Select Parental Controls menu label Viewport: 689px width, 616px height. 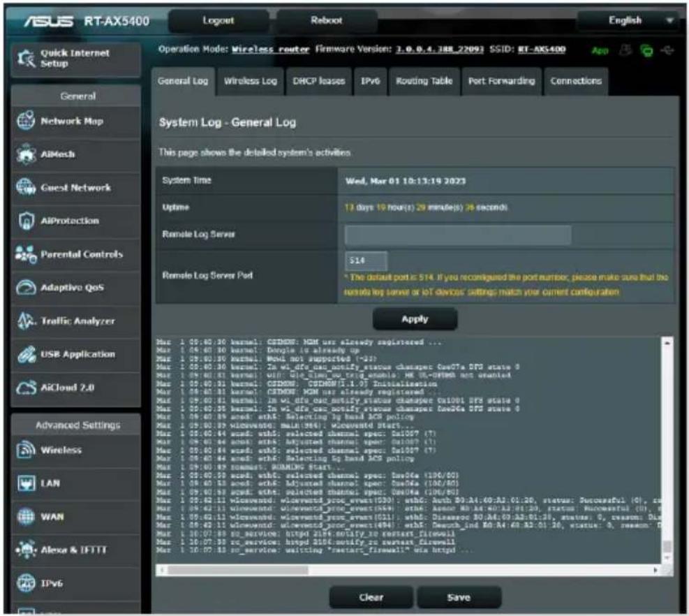(x=82, y=254)
